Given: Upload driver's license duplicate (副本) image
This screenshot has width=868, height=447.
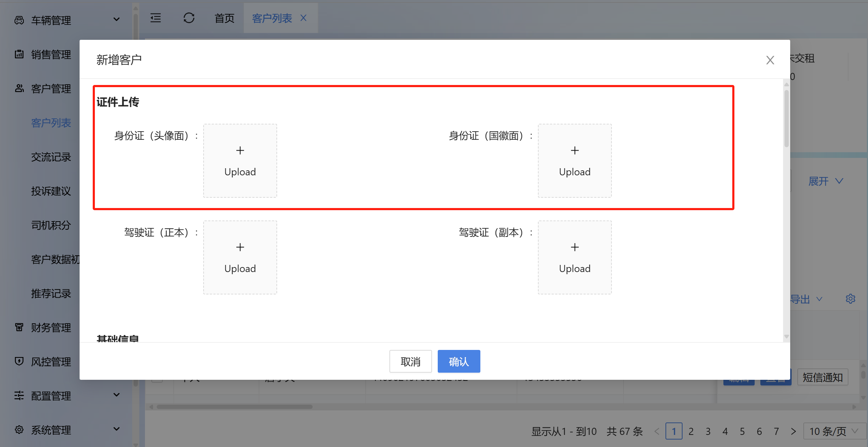Looking at the screenshot, I should click(x=575, y=257).
